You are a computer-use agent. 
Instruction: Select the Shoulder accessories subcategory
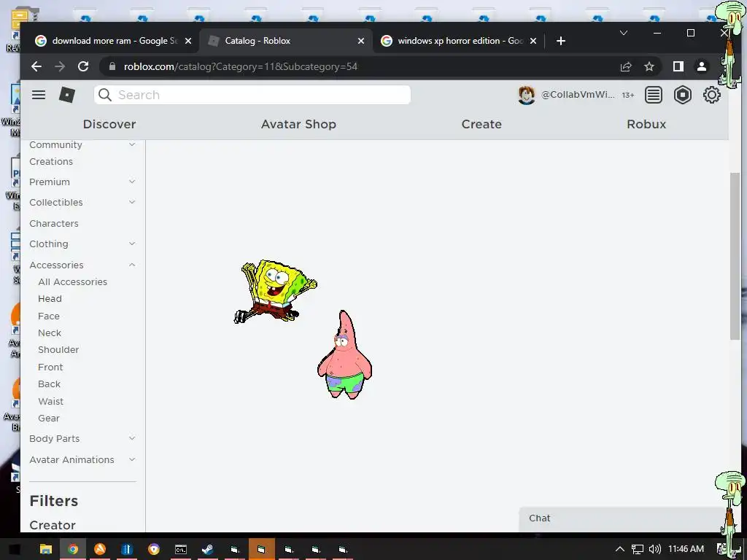58,349
